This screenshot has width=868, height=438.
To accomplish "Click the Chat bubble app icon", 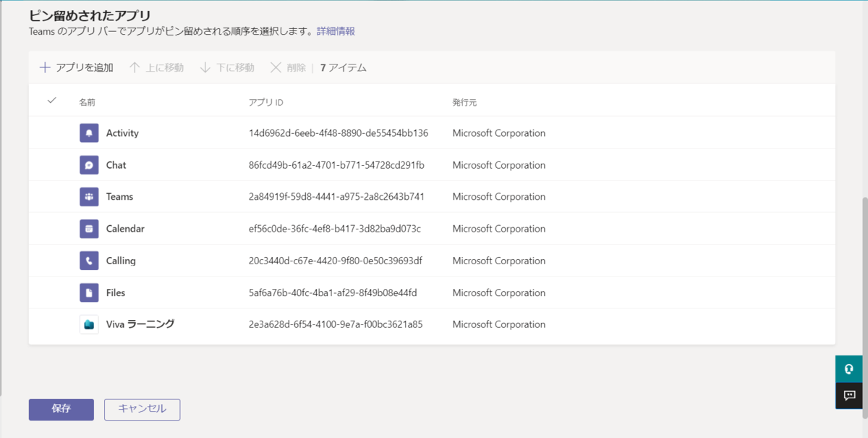I will pyautogui.click(x=89, y=165).
